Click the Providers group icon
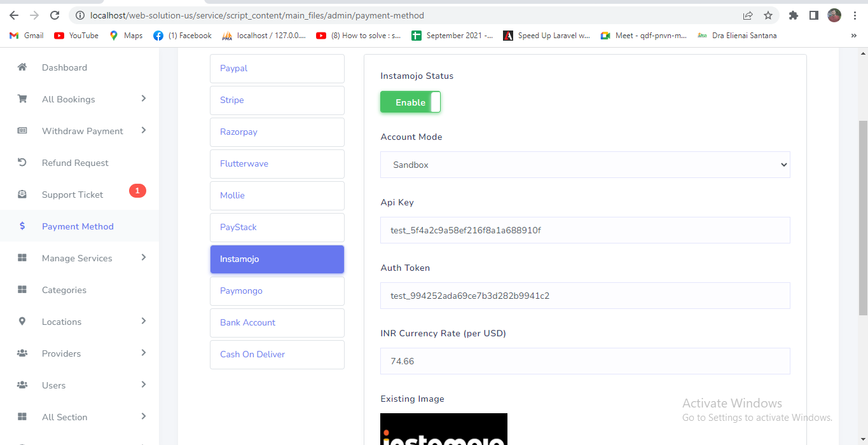The image size is (868, 445). pos(22,353)
